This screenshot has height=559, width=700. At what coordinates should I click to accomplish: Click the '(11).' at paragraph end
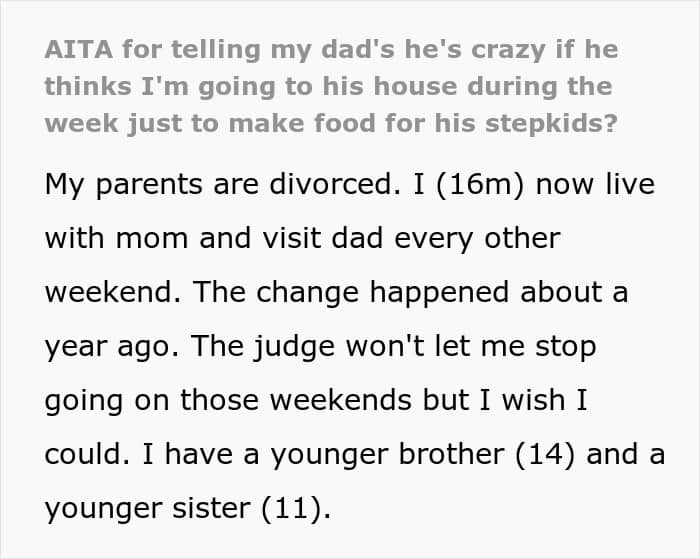pos(296,508)
